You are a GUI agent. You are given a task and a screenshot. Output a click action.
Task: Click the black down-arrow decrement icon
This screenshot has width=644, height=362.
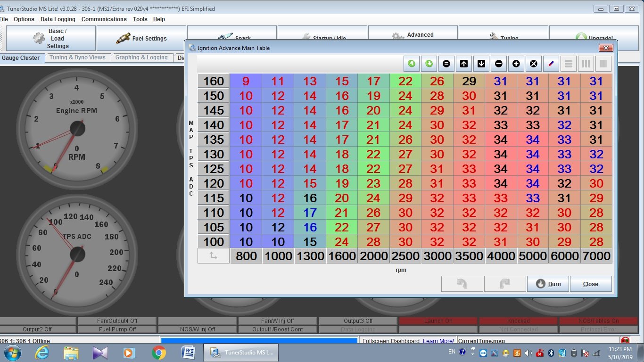[481, 64]
